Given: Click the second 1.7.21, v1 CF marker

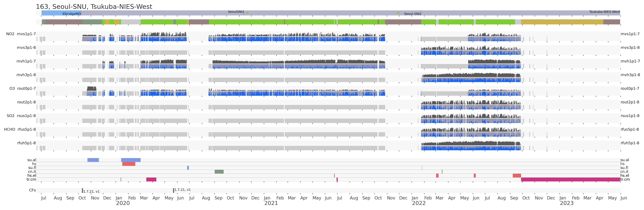Looking at the screenshot, I should (x=173, y=191).
